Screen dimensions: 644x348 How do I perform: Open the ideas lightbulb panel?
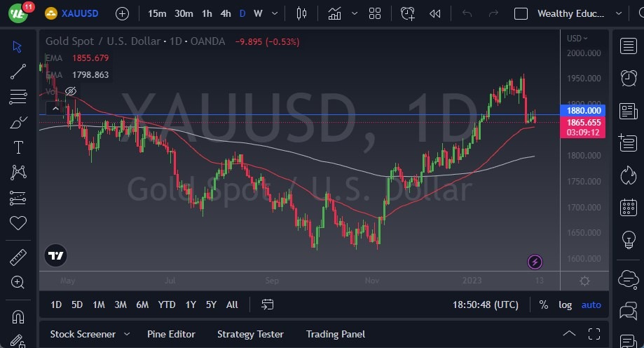coord(629,240)
